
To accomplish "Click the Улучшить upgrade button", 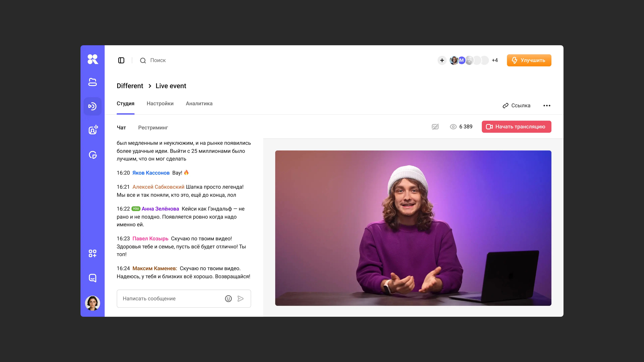I will click(529, 60).
